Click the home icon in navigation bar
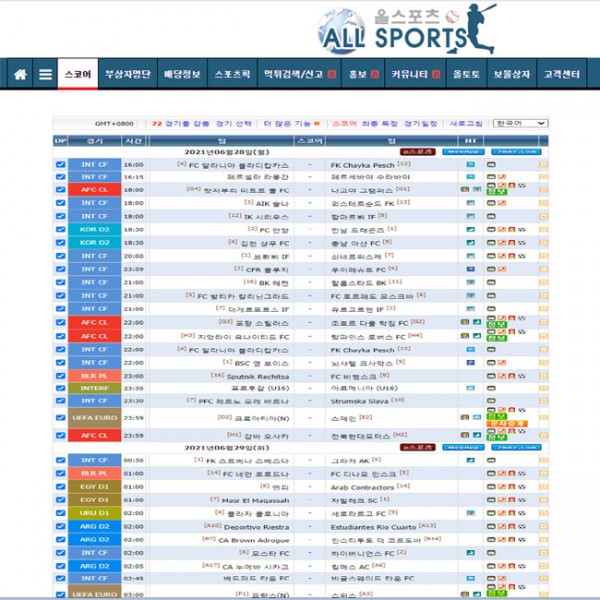The image size is (600, 600). (19, 74)
